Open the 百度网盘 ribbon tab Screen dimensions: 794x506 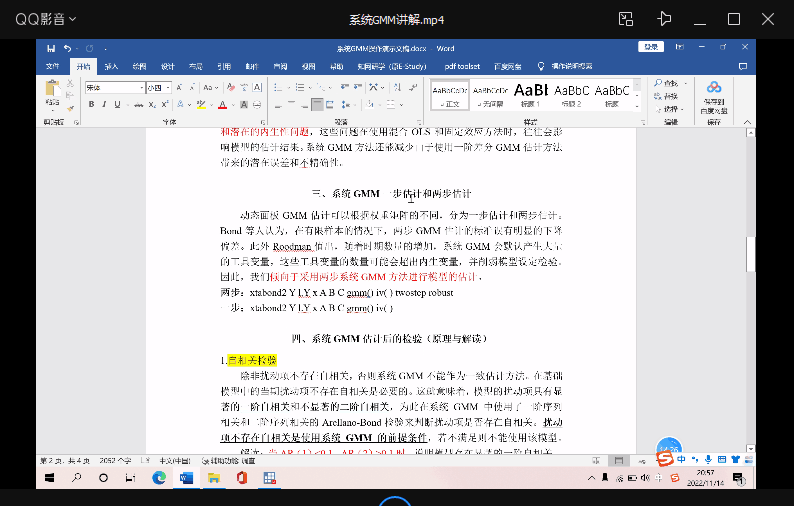[x=507, y=66]
